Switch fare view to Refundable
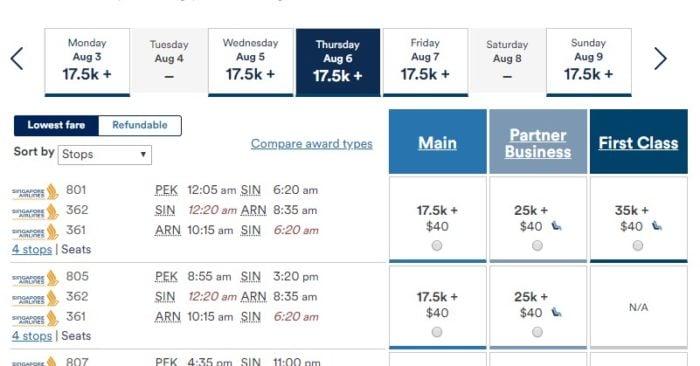This screenshot has height=366, width=700. point(140,125)
